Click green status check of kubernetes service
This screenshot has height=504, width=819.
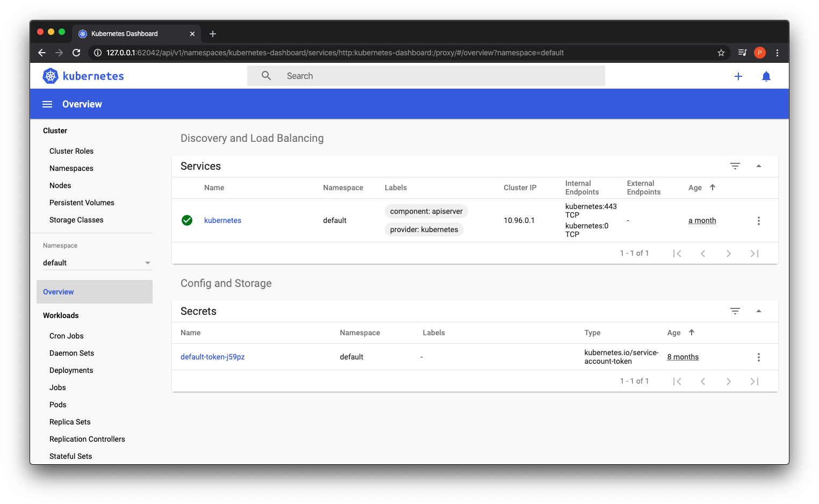pos(187,220)
